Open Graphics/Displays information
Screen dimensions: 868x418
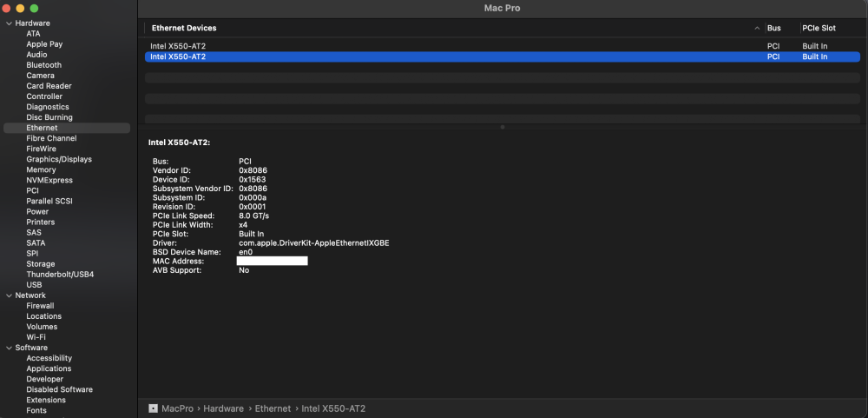[x=59, y=159]
